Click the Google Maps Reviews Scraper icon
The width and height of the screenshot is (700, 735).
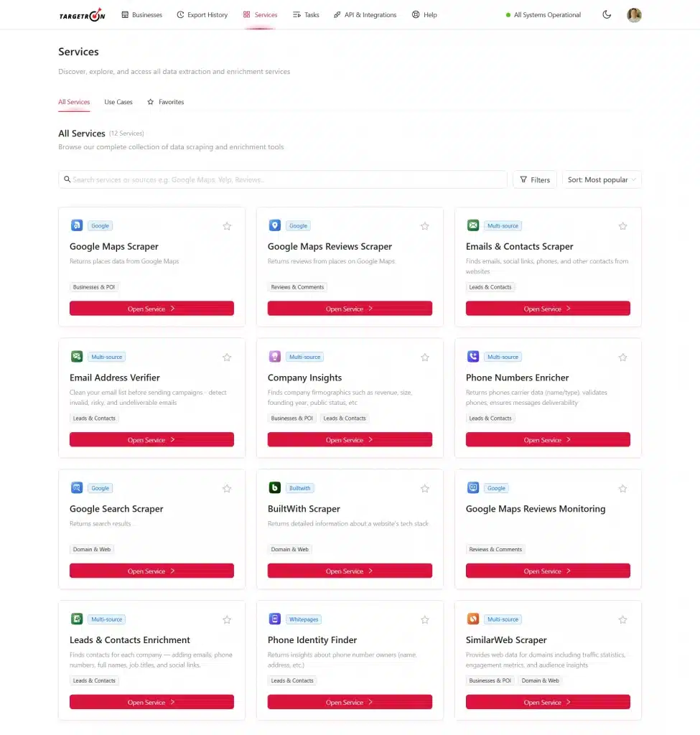275,225
